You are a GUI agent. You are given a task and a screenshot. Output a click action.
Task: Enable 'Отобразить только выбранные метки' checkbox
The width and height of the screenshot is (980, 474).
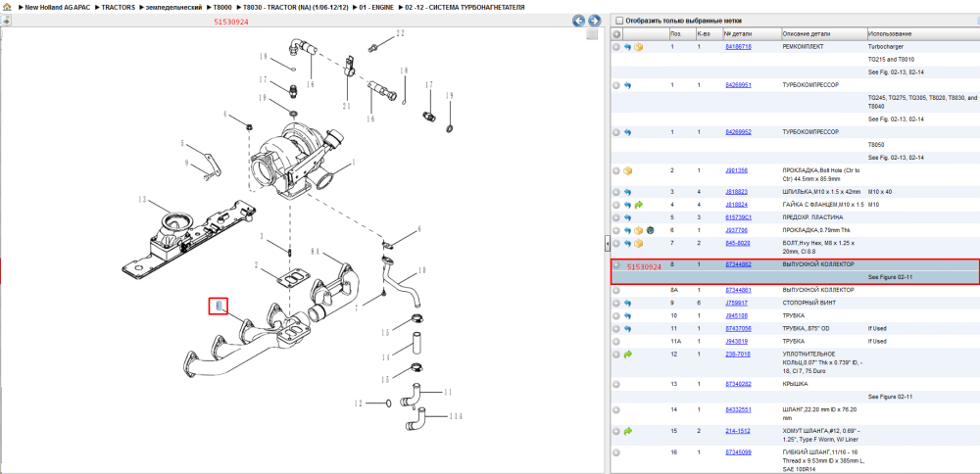tap(619, 21)
